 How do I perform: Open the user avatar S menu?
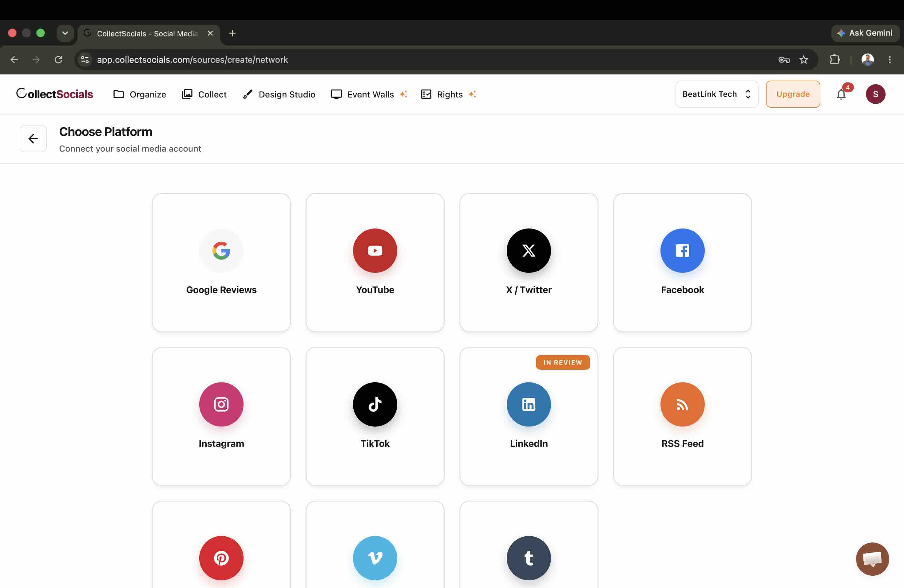click(x=875, y=94)
